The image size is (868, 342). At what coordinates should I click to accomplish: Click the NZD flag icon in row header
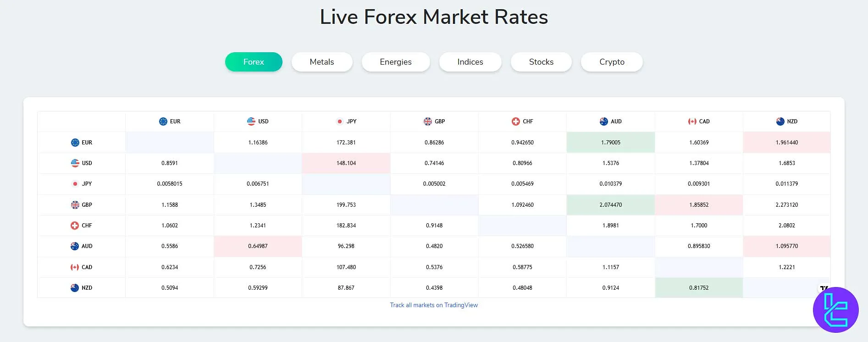pyautogui.click(x=75, y=288)
